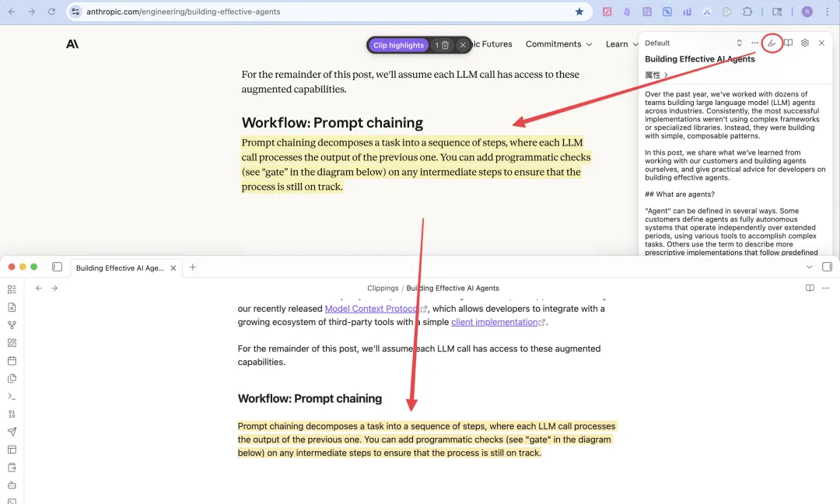The image size is (840, 504).
Task: Open reader mode in the clipper panel
Action: [788, 43]
